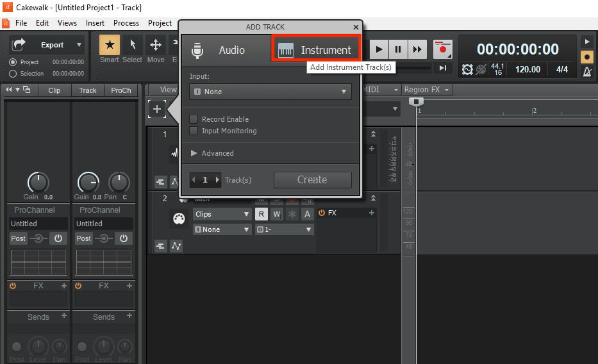Open the Project menu

point(160,23)
